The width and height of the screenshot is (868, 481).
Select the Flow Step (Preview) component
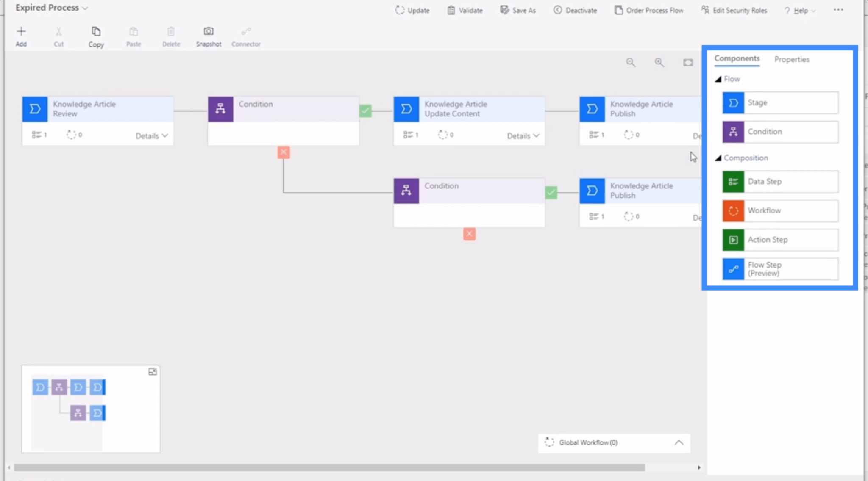[780, 269]
